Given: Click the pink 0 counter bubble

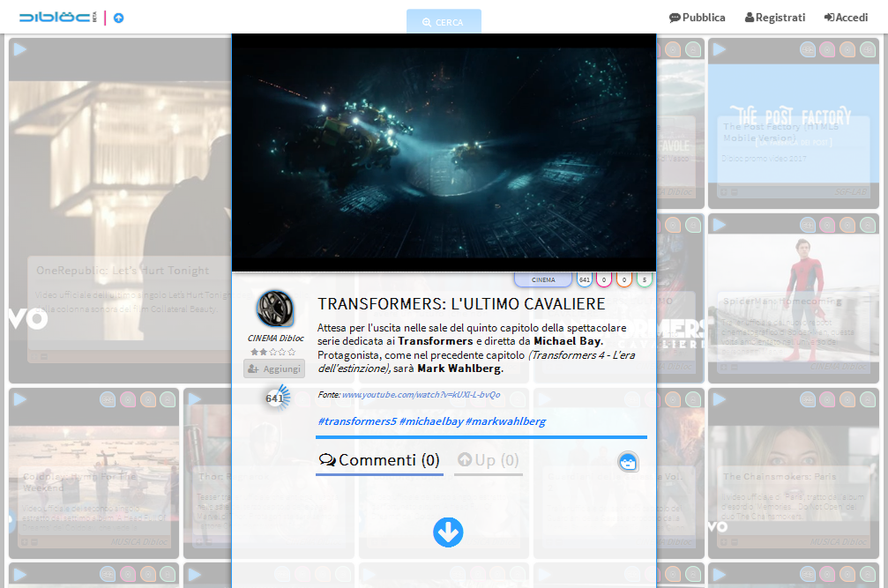Looking at the screenshot, I should coord(604,279).
